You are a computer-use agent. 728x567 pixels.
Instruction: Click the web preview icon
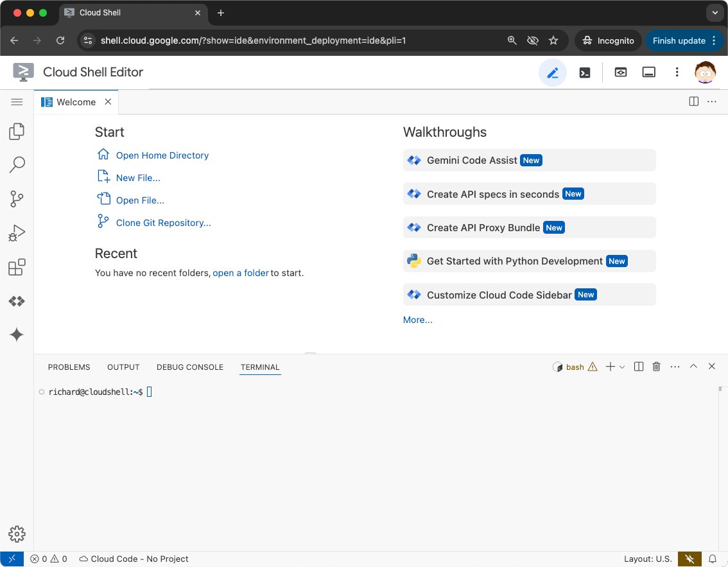tap(620, 72)
